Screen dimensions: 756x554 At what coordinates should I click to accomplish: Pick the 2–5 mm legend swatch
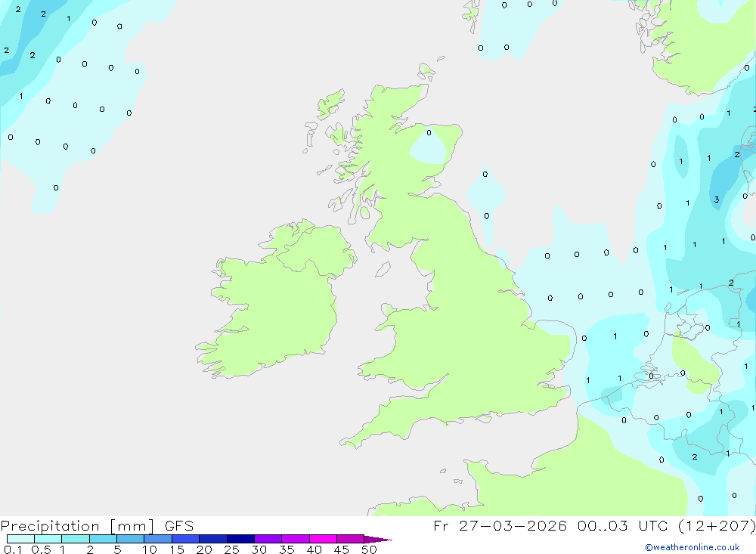tap(103, 539)
